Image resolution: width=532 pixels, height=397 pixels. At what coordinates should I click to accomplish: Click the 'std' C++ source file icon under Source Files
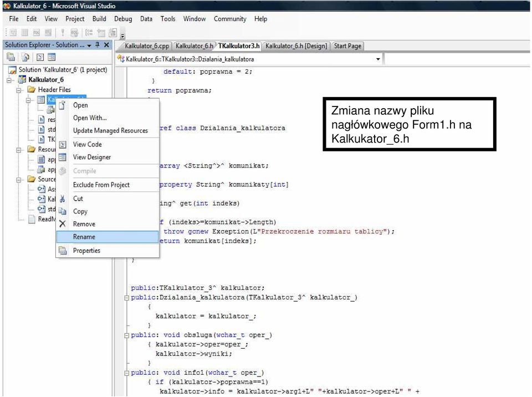click(x=42, y=209)
